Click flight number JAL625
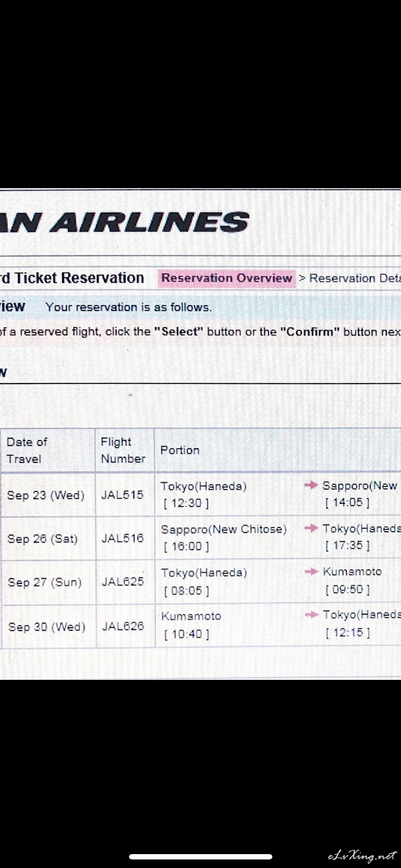 [x=123, y=582]
